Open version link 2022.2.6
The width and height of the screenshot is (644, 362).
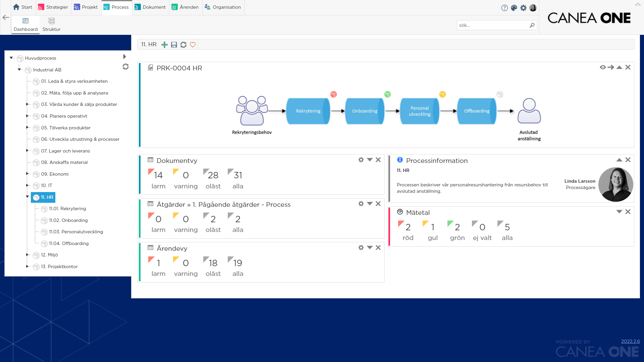point(630,341)
